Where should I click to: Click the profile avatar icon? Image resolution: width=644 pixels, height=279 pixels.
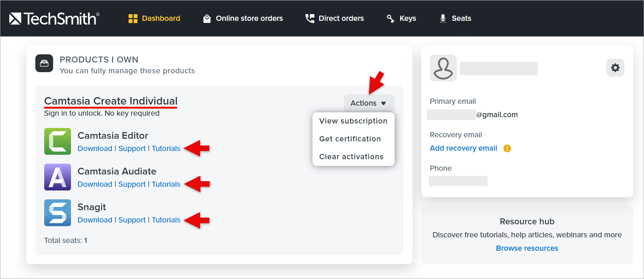pyautogui.click(x=443, y=68)
